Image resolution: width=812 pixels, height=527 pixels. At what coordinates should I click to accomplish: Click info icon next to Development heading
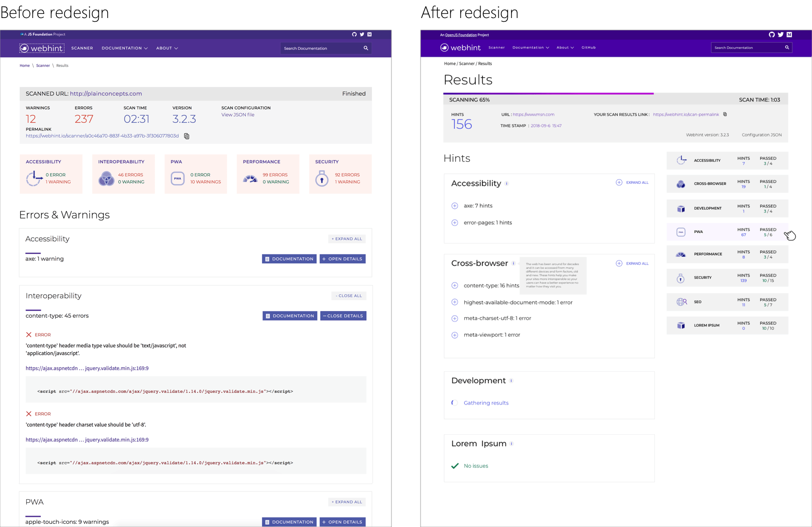[511, 381]
